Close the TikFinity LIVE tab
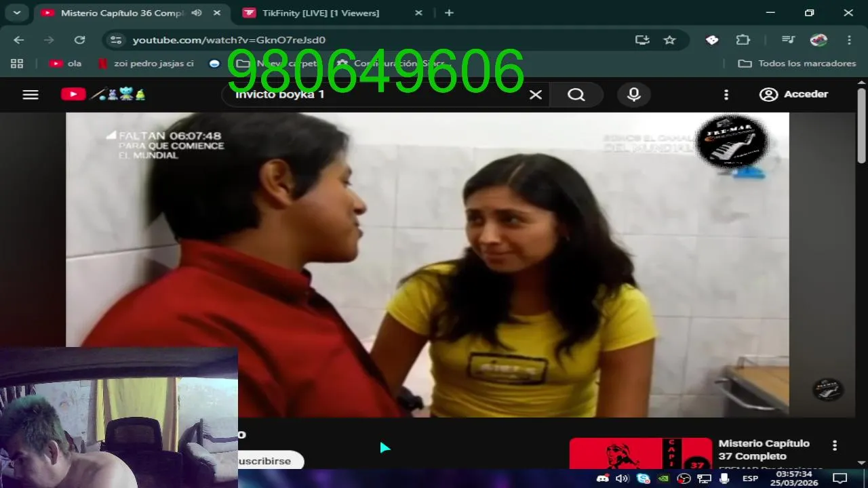The image size is (868, 488). click(x=418, y=13)
